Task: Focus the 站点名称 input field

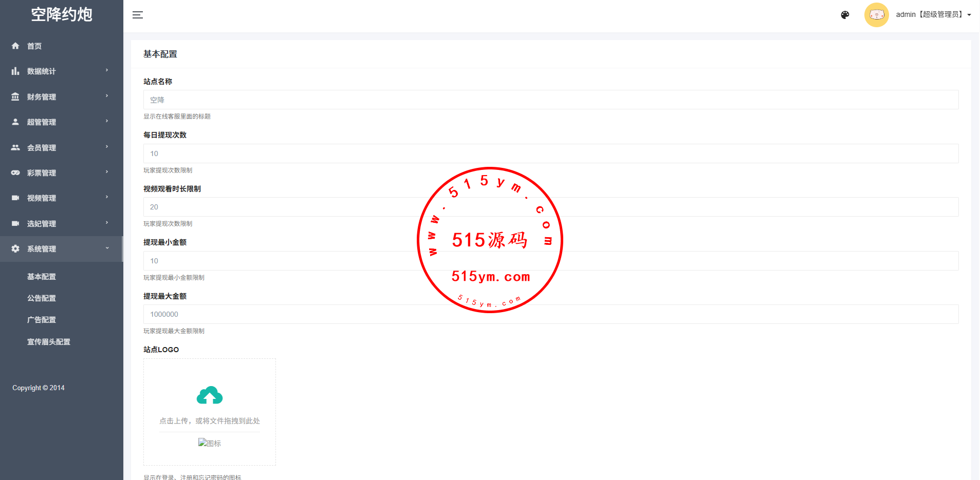Action: point(550,100)
